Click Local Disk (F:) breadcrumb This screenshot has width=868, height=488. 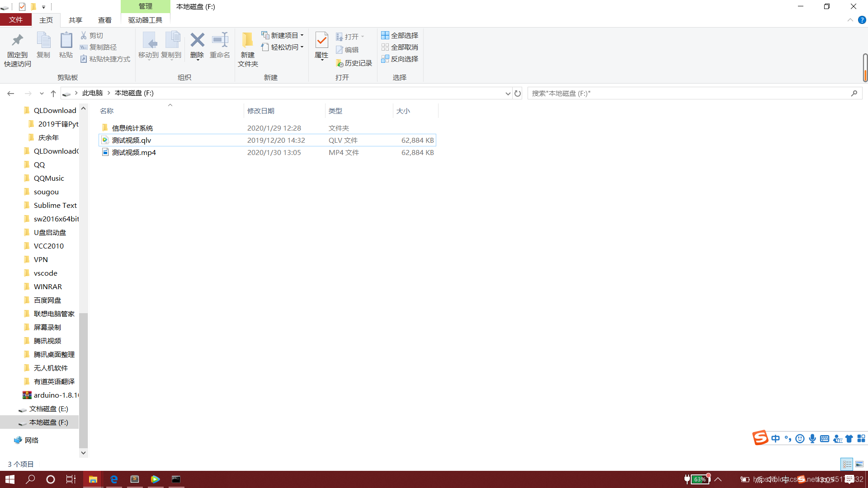pos(134,93)
